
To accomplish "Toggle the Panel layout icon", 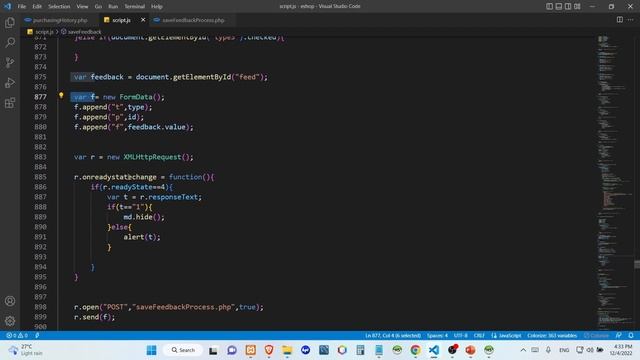I will (559, 6).
